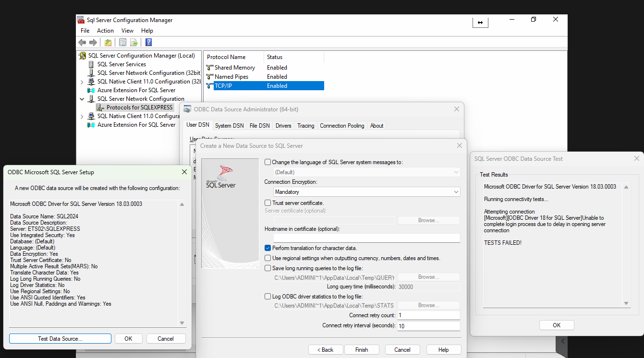Click Finish in the Create New Data Source wizard

362,350
